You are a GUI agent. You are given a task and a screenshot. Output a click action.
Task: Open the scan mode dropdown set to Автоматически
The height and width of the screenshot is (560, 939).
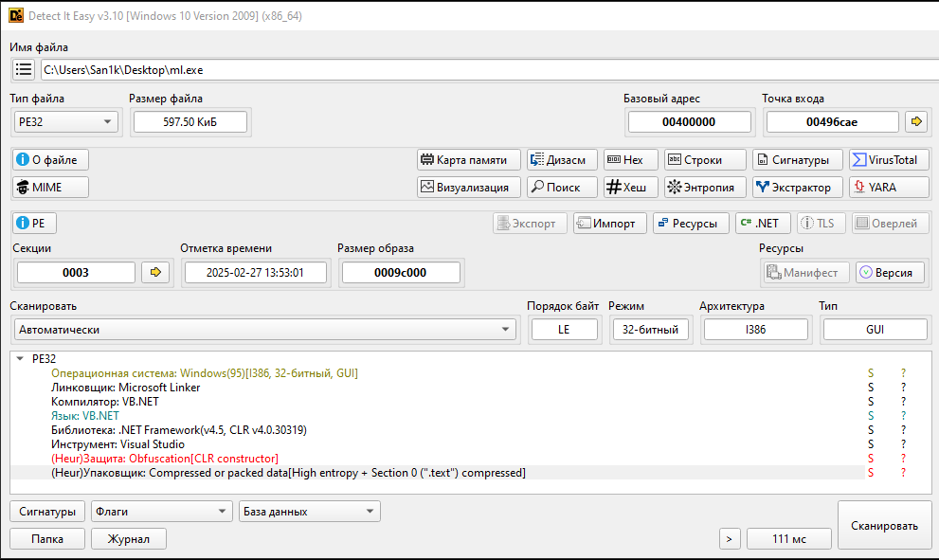[x=265, y=330]
